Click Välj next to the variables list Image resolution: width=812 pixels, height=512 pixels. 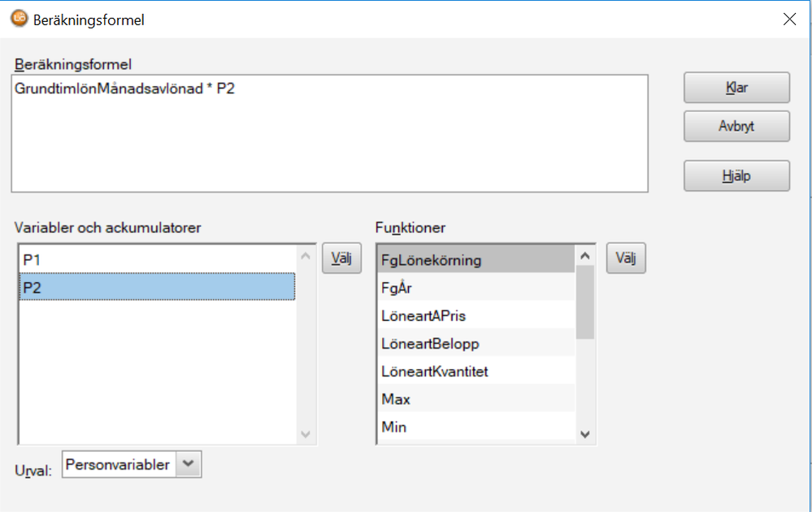(x=342, y=258)
